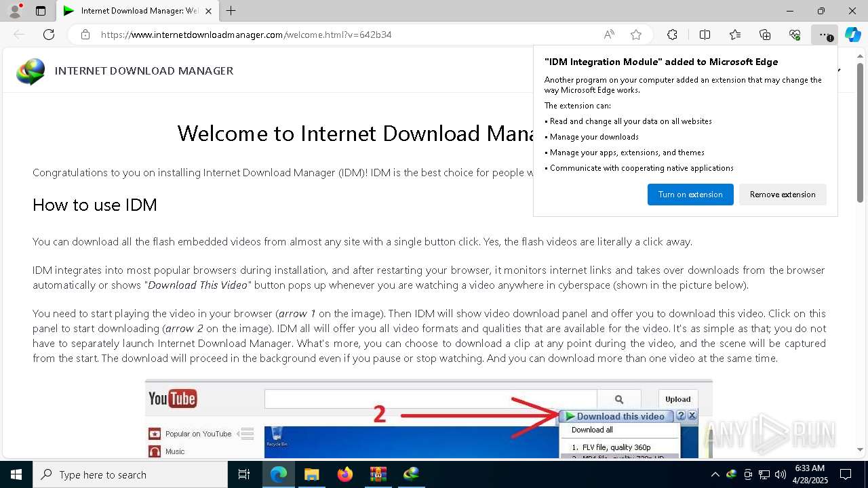This screenshot has height=488, width=868.
Task: View site information lock icon
Action: (x=85, y=35)
